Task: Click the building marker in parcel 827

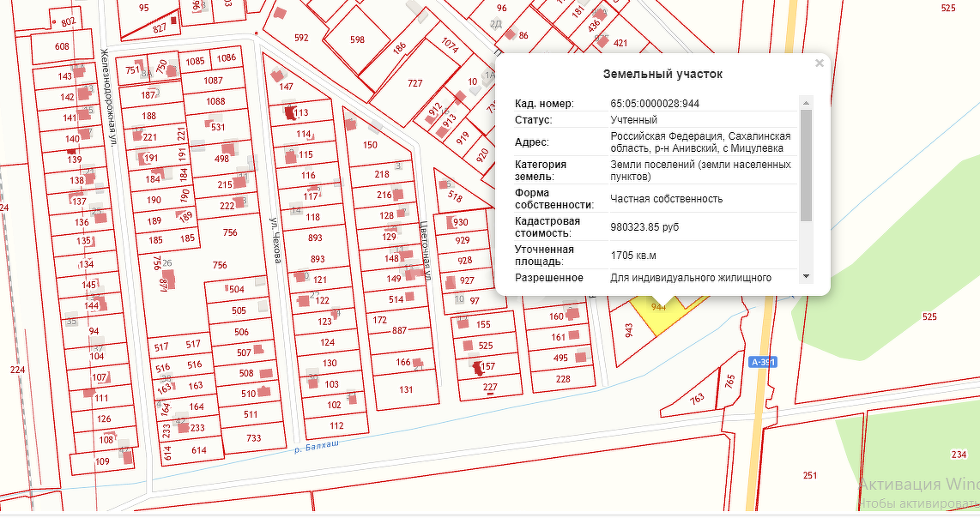Action: 175,19
